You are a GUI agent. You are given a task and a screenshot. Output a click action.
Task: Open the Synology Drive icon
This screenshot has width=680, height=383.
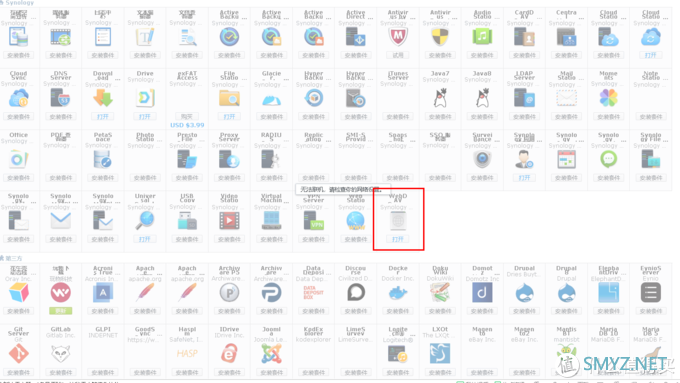pyautogui.click(x=145, y=98)
